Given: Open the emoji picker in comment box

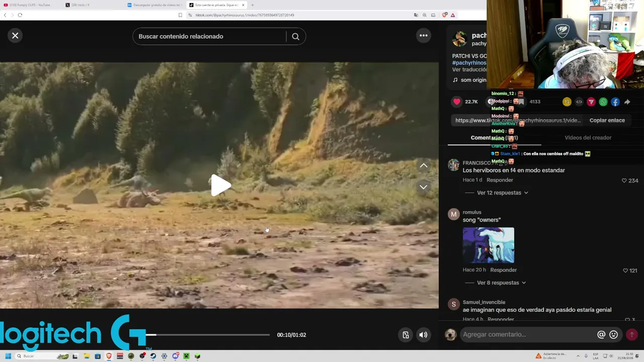Looking at the screenshot, I should pos(613,334).
